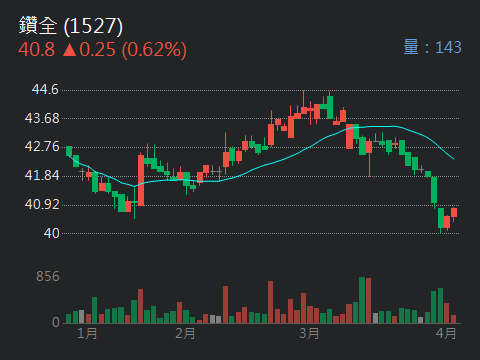Click the stock title 鑽全 (1527)

pos(71,26)
